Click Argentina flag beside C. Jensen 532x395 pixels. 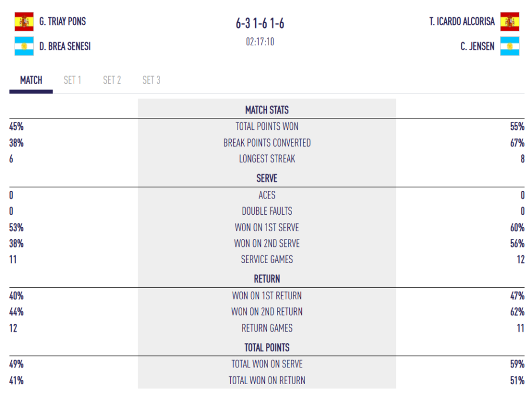[510, 46]
